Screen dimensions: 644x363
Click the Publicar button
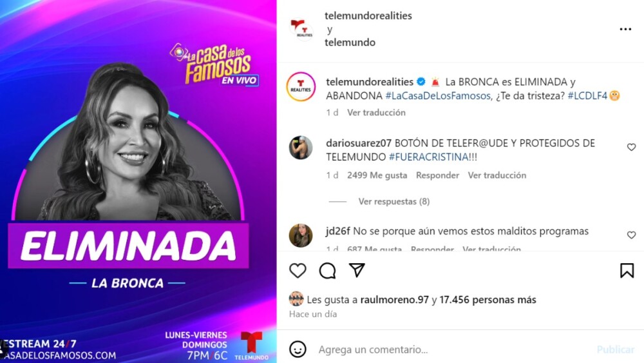[615, 349]
